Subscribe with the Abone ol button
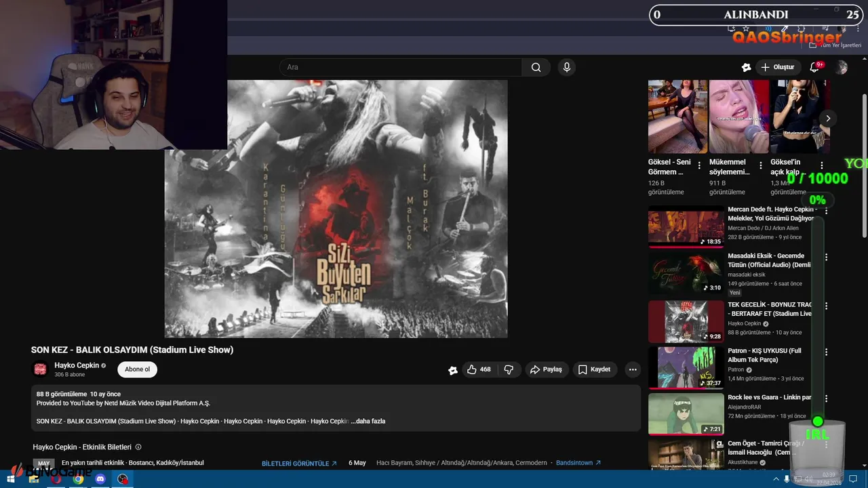The width and height of the screenshot is (868, 488). 137,369
